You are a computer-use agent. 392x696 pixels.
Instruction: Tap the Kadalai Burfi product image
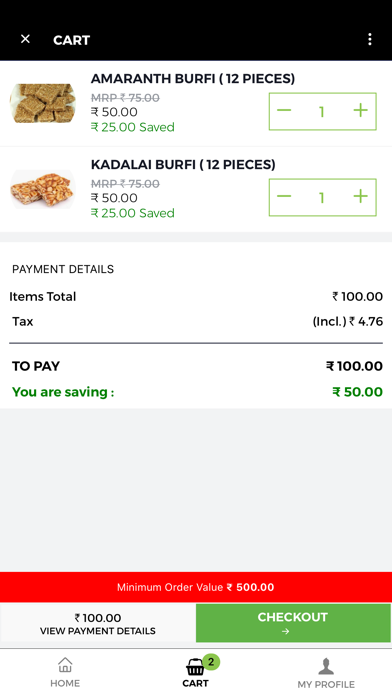coord(43,189)
